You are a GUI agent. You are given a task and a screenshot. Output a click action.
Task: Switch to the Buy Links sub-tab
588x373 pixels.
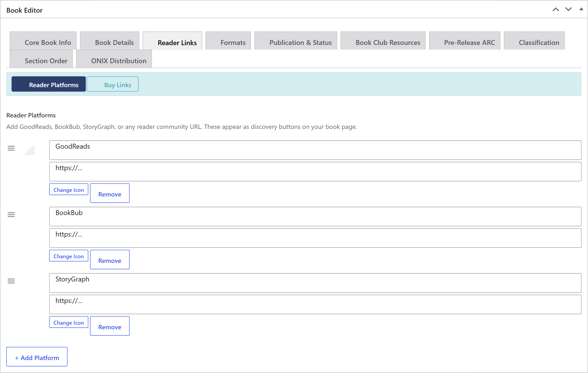coord(112,84)
